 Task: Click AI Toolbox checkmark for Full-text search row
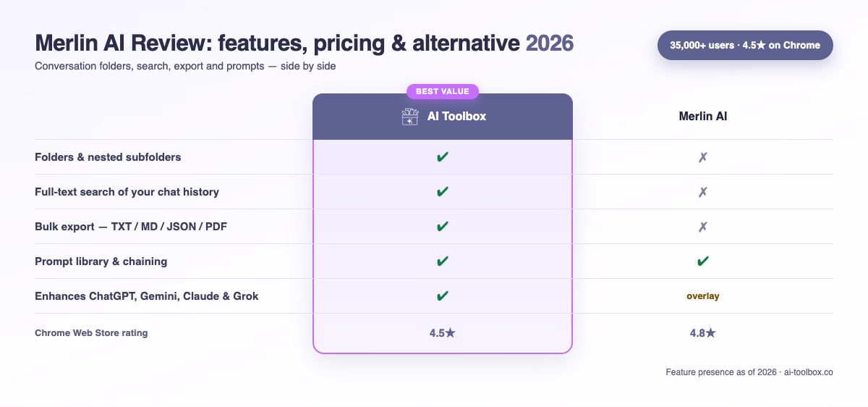pyautogui.click(x=443, y=192)
